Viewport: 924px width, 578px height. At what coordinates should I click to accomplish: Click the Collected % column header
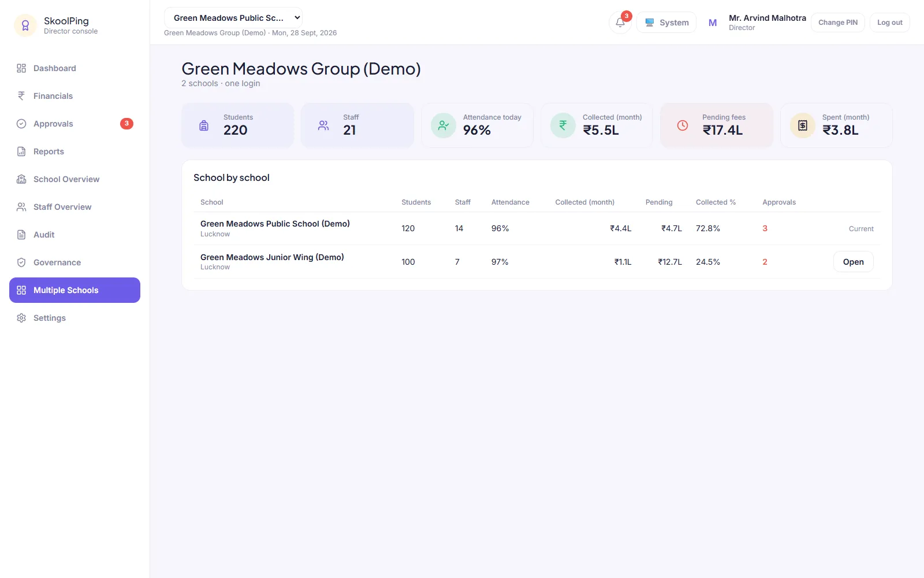[716, 202]
